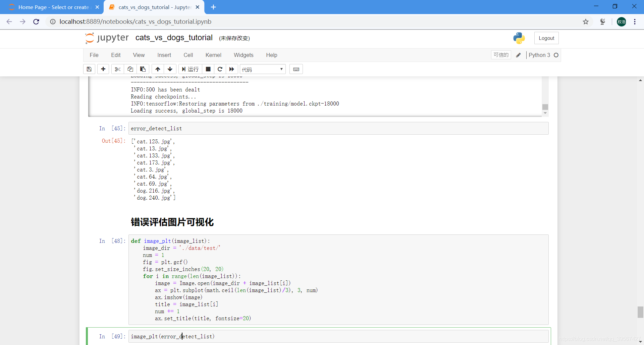This screenshot has width=644, height=345.
Task: Open the command palette keyboard icon
Action: point(296,69)
